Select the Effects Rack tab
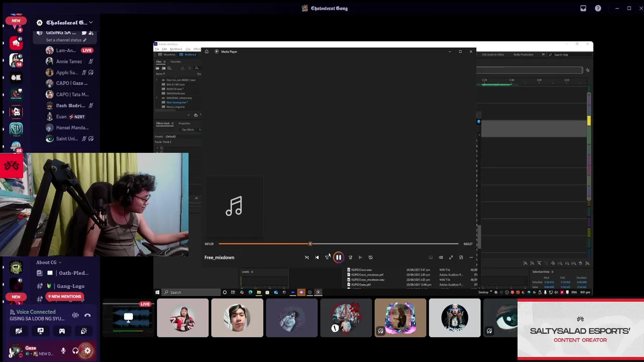 pos(163,123)
